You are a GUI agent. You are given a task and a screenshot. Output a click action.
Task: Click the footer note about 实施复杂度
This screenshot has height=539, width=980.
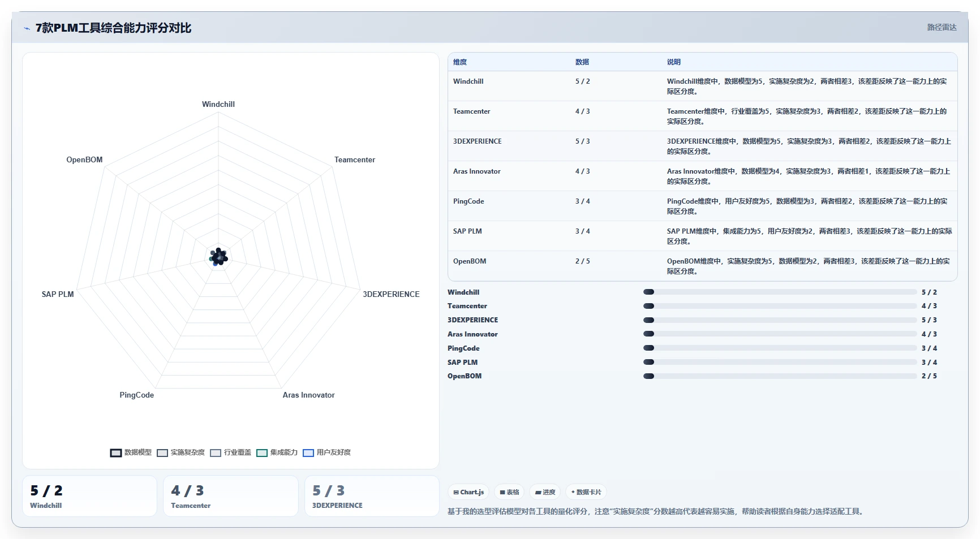(656, 511)
